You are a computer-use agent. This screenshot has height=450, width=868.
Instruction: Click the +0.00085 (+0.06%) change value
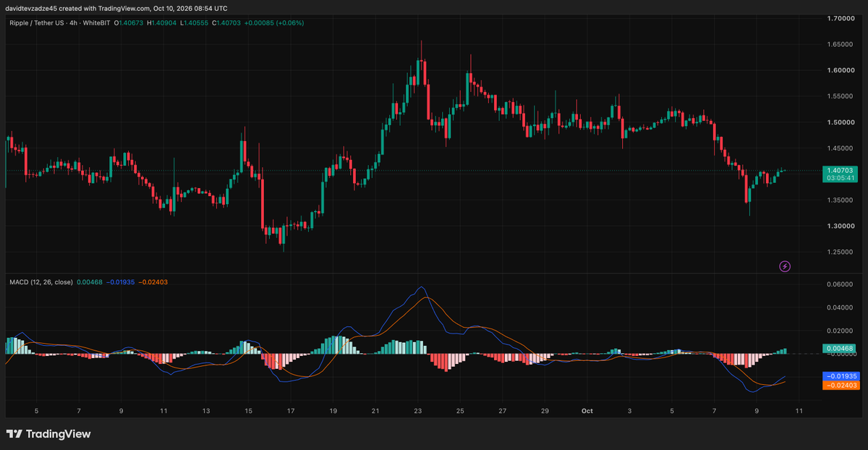click(x=274, y=23)
